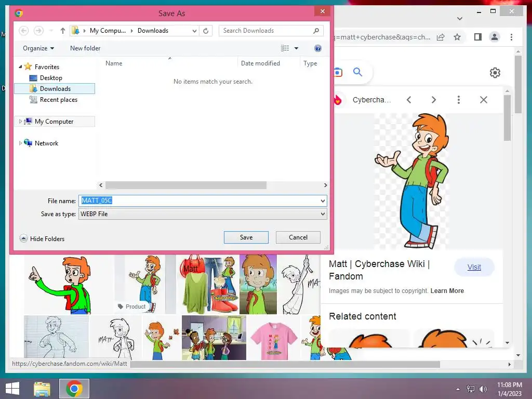
Task: Go up one folder level with Up arrow
Action: coord(63,31)
